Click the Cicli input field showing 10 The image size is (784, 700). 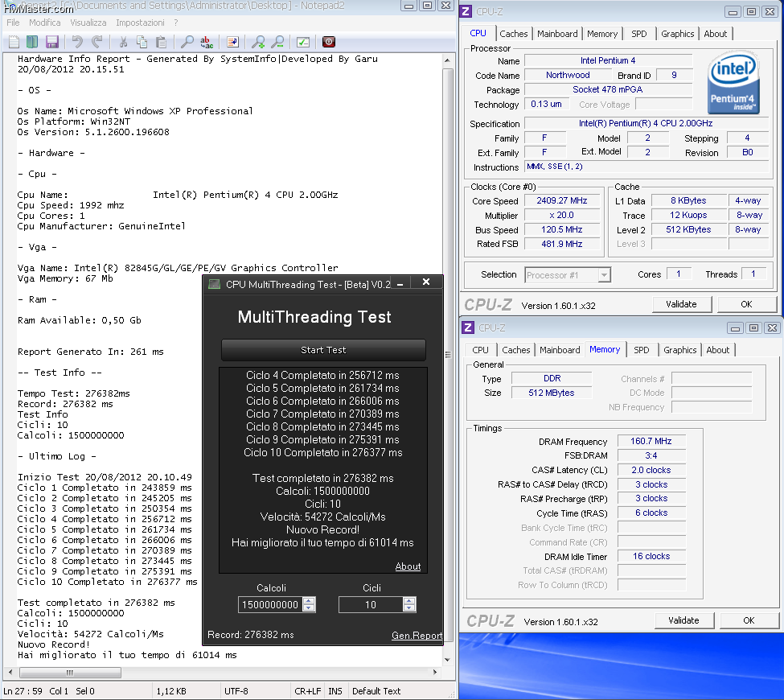[371, 604]
